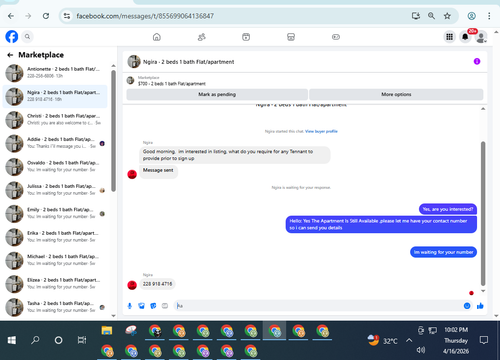
Task: Click the More options button
Action: point(396,94)
